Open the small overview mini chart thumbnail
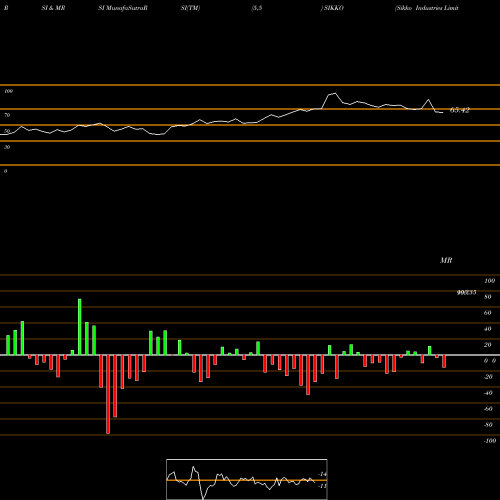 (247, 479)
